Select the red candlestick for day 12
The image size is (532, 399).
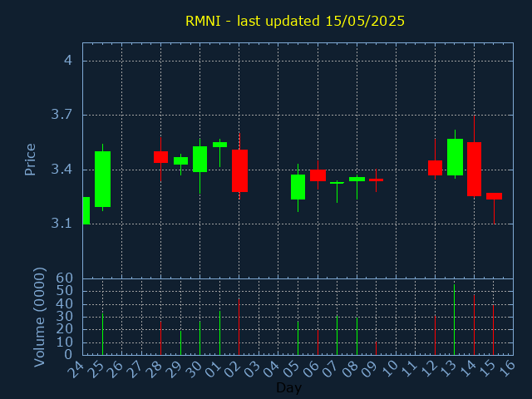point(435,168)
